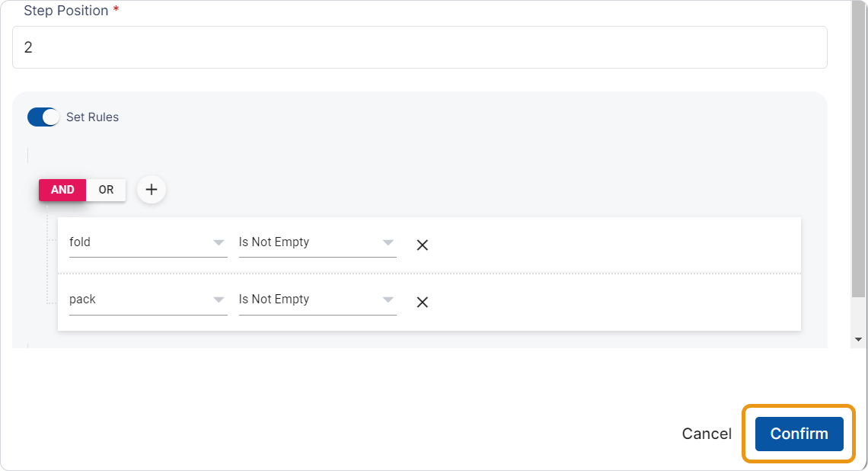
Task: Delete the pack rule using X icon
Action: click(x=423, y=302)
